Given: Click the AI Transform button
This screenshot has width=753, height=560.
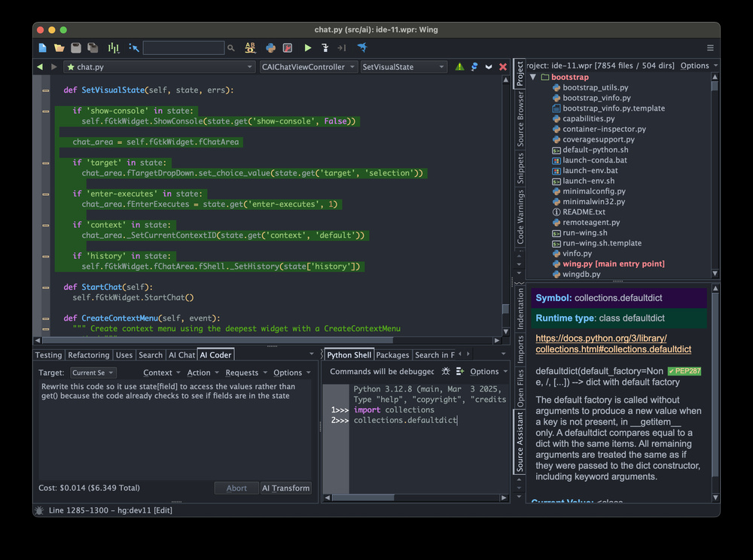Looking at the screenshot, I should [x=286, y=488].
